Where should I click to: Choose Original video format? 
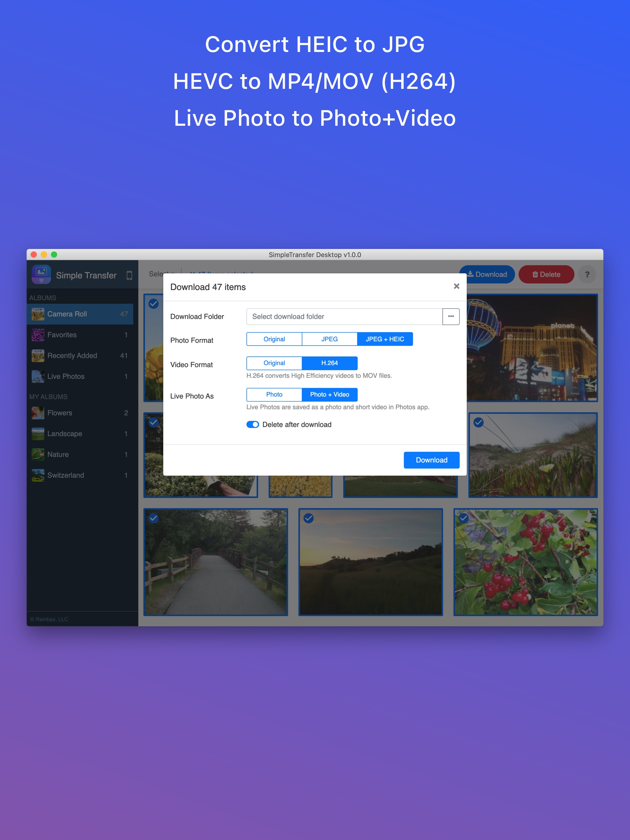click(x=274, y=363)
